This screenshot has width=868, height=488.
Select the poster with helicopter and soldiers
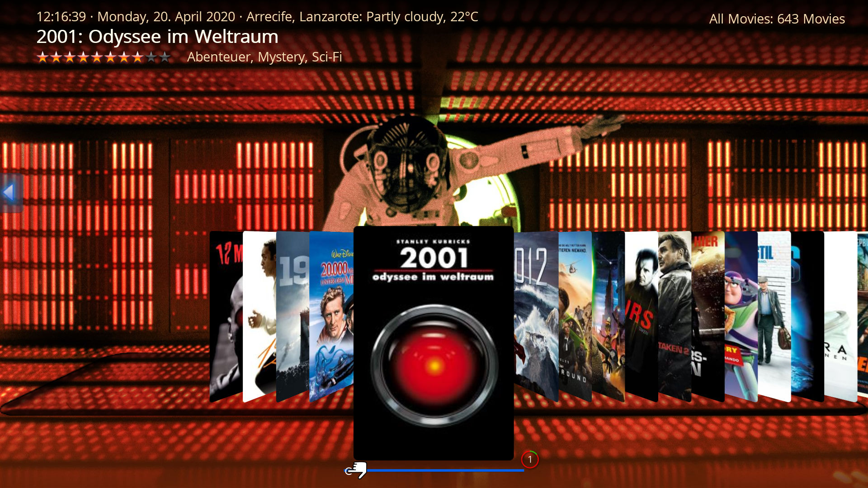tap(575, 316)
